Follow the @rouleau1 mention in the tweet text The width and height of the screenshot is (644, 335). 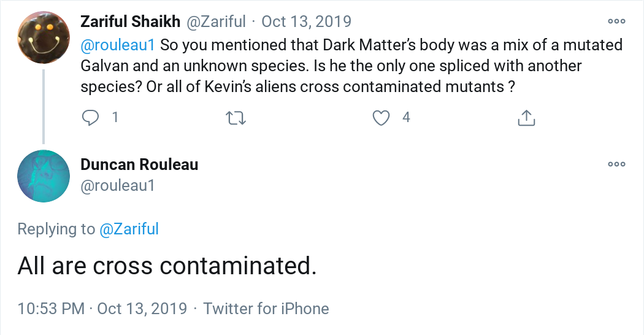[x=118, y=45]
